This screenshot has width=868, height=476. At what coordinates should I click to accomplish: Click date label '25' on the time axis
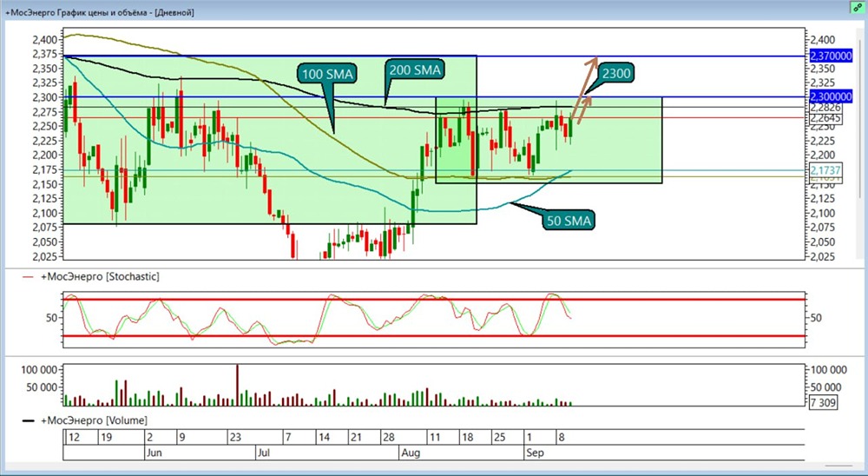pos(499,437)
